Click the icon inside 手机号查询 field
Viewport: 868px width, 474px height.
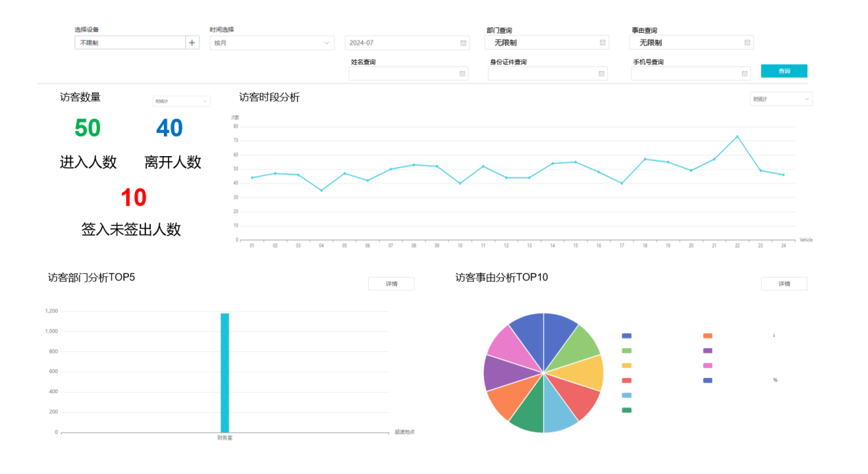pos(745,73)
